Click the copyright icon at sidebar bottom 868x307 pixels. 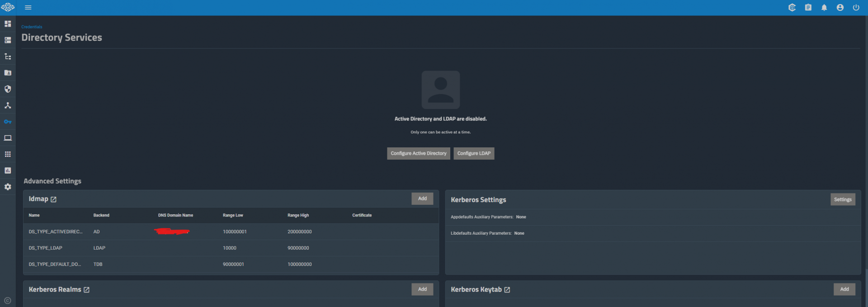point(7,301)
